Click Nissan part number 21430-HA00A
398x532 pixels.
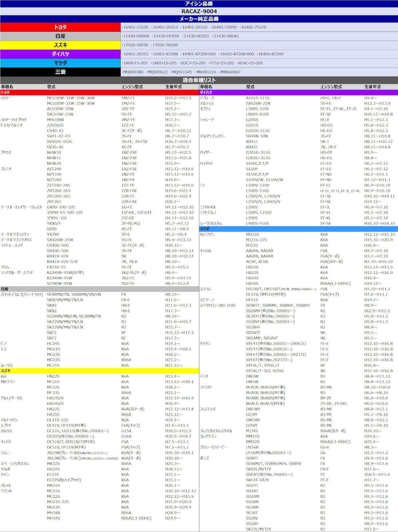(x=136, y=36)
